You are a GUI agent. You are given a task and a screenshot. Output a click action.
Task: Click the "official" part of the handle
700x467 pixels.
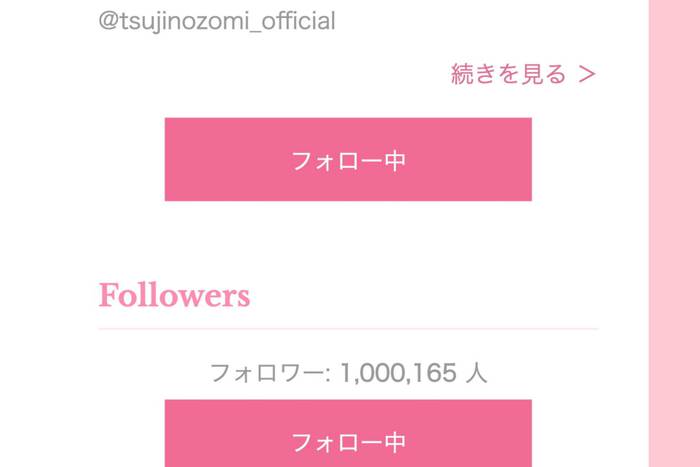tap(298, 21)
